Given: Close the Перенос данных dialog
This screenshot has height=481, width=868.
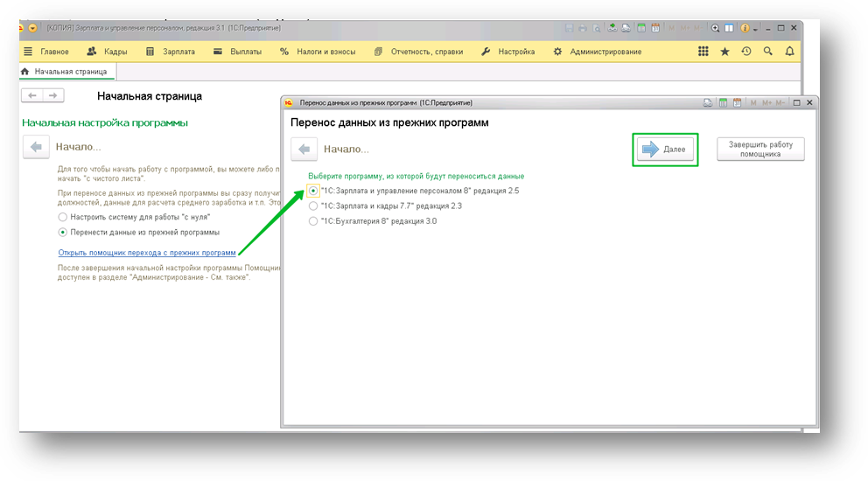Looking at the screenshot, I should [809, 103].
